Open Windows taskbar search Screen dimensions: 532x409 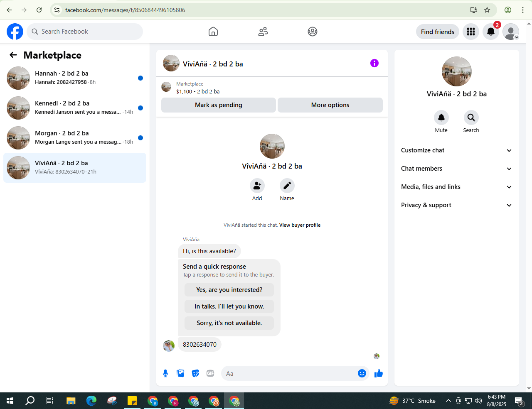click(x=30, y=401)
